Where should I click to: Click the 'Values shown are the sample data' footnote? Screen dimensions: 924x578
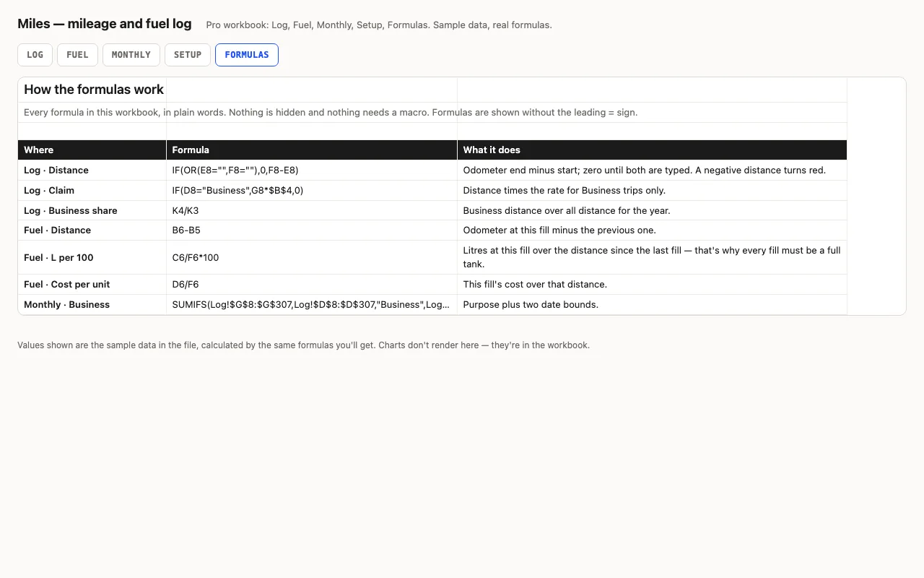303,345
